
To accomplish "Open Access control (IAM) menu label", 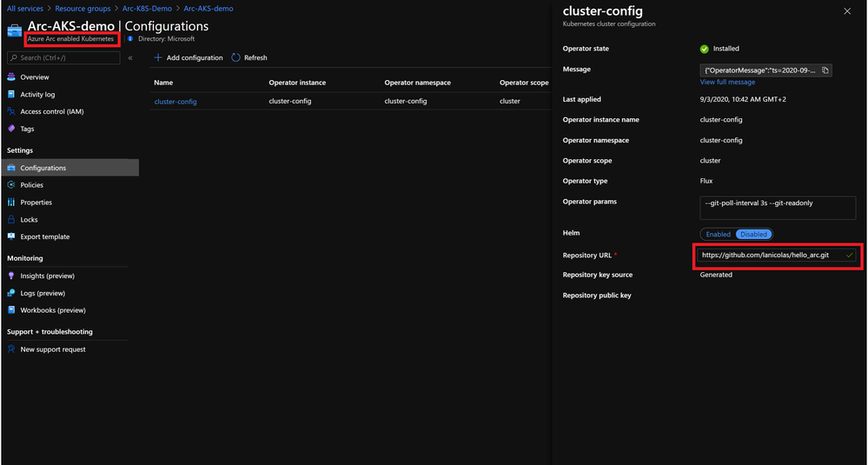I will tap(52, 111).
